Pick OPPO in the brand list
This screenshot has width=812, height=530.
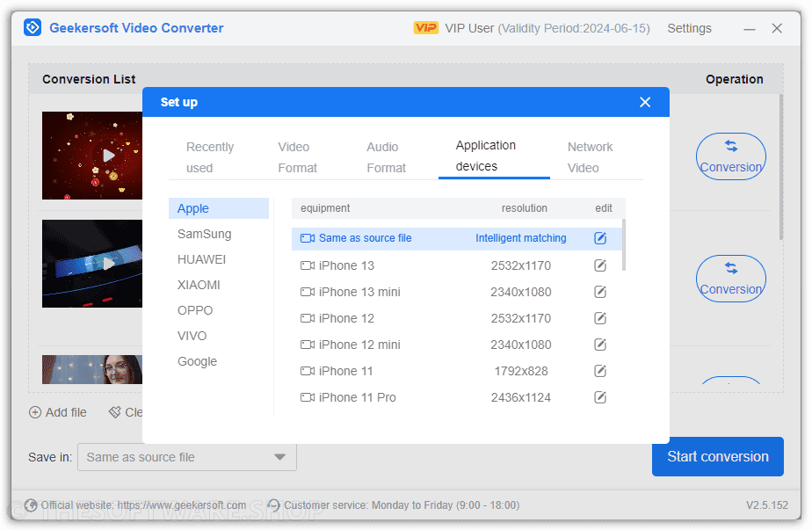coord(219,310)
